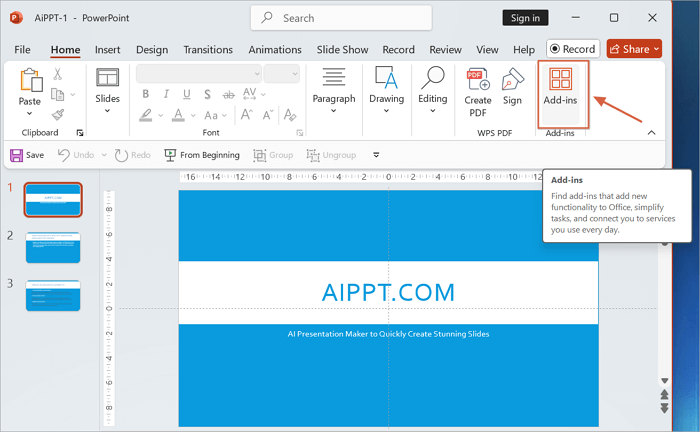Open Character Spacing AV options
This screenshot has width=700, height=432.
[x=250, y=94]
